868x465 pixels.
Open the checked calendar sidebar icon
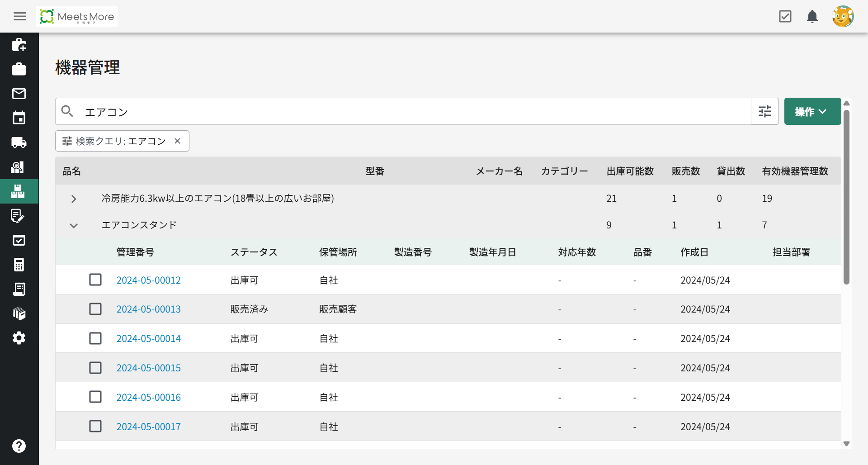click(19, 240)
